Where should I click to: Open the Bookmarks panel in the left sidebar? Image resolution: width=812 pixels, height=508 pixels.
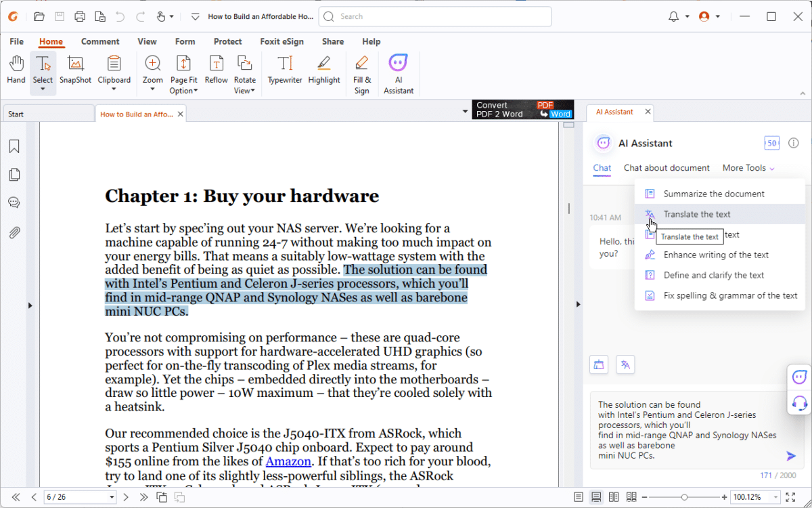pos(15,146)
